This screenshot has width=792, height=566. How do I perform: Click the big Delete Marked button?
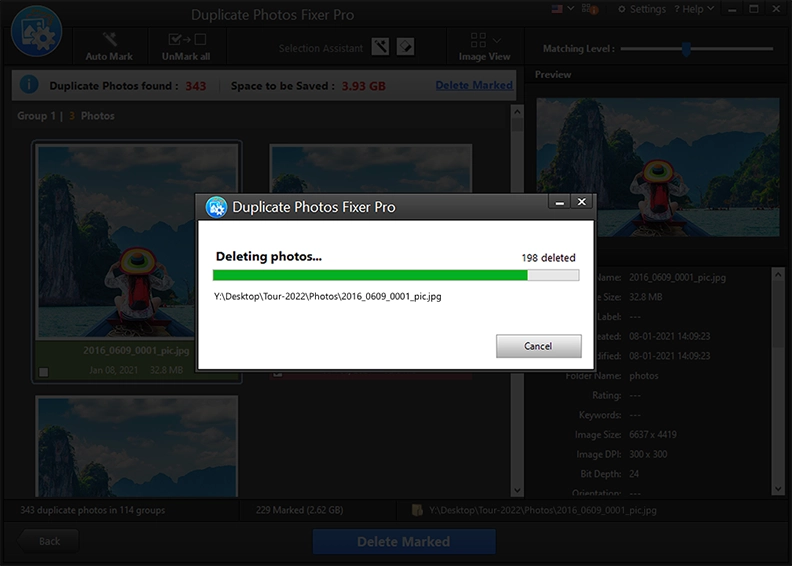404,542
